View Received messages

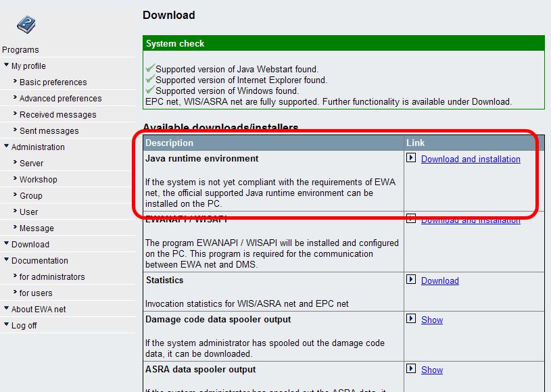(58, 114)
